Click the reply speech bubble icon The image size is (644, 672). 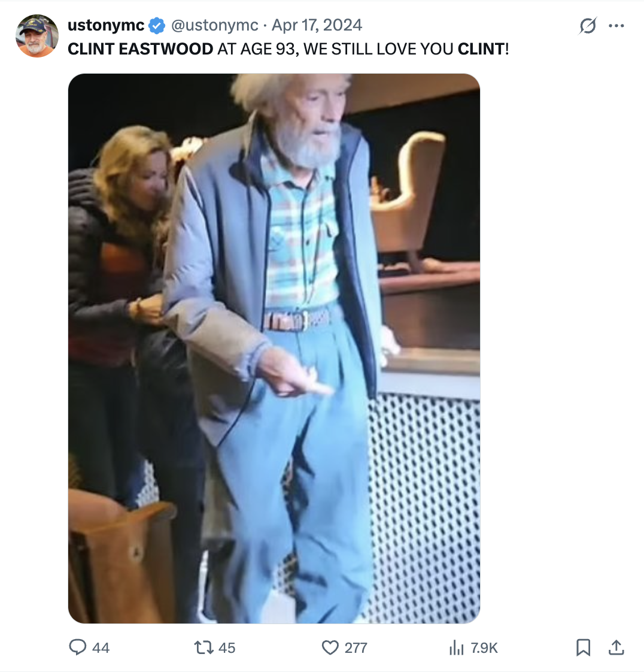(x=77, y=647)
